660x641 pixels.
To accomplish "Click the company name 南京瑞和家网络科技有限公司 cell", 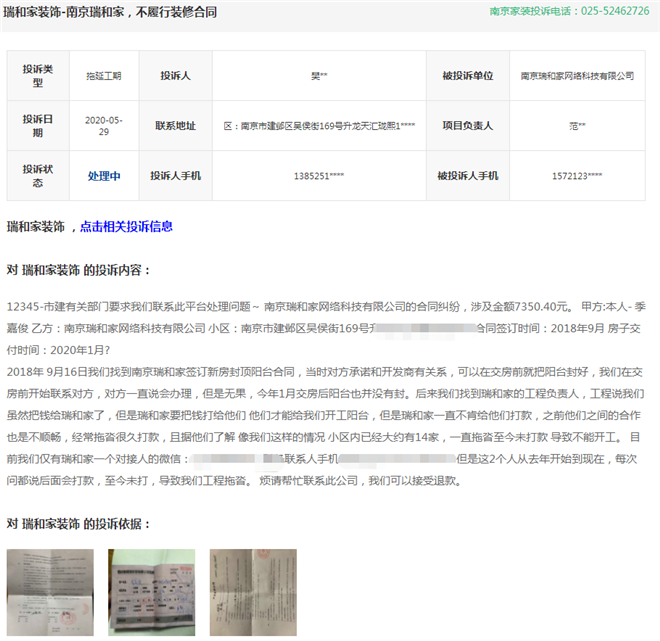I will point(577,76).
